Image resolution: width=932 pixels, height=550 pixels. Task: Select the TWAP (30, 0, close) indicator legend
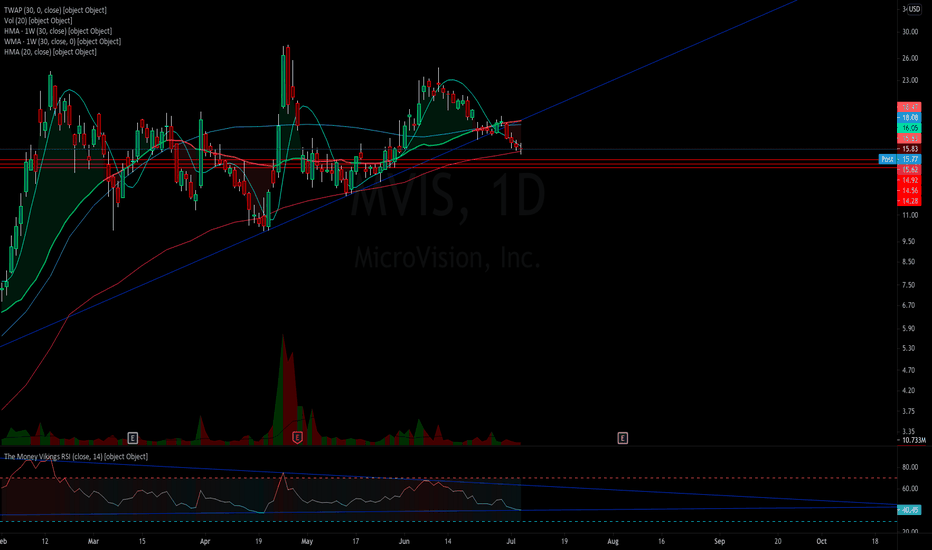tap(55, 10)
